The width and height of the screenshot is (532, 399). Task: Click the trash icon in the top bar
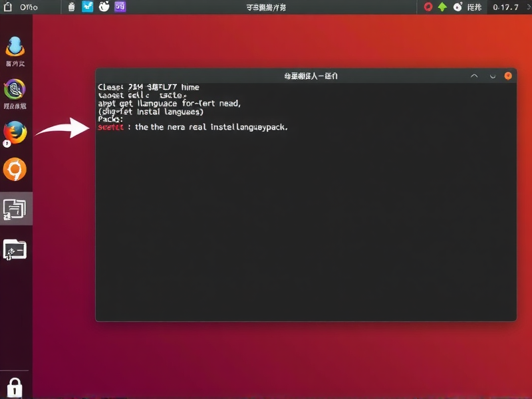point(71,7)
